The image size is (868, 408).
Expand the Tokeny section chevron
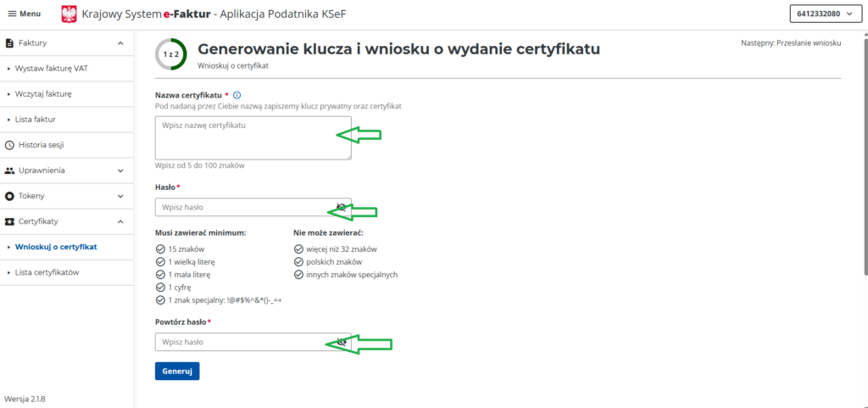pos(120,196)
